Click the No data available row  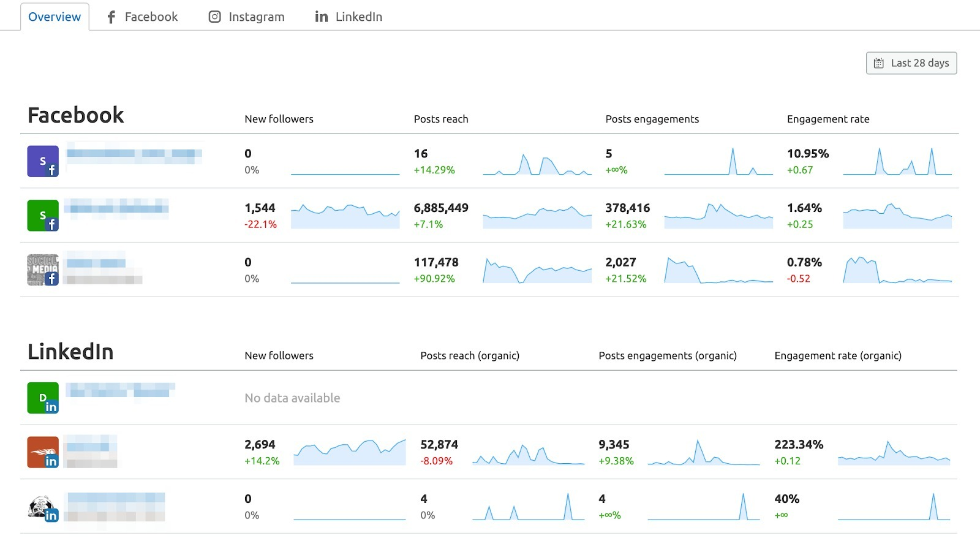(292, 398)
